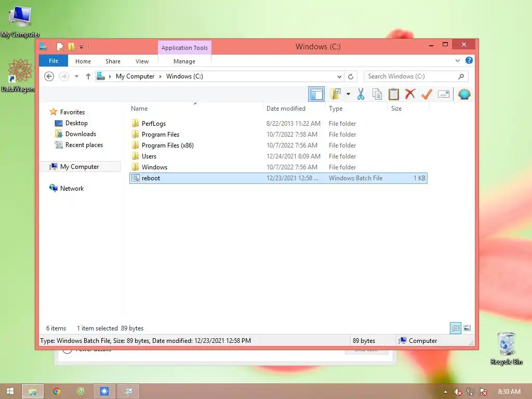Open the File ribbon tab
Screen dimensions: 532x399
[x=54, y=61]
